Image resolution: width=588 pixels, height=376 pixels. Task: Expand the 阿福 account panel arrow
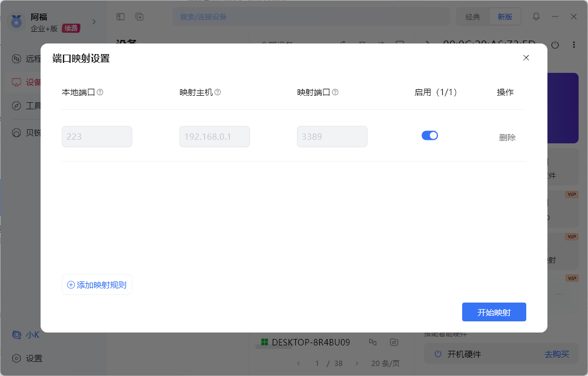(94, 21)
